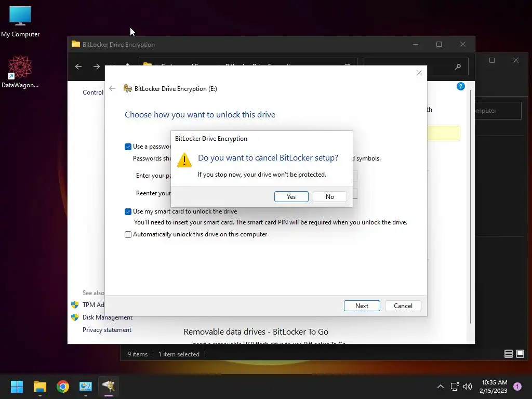The image size is (532, 399).
Task: Click the Control Panel search box
Action: [x=416, y=66]
